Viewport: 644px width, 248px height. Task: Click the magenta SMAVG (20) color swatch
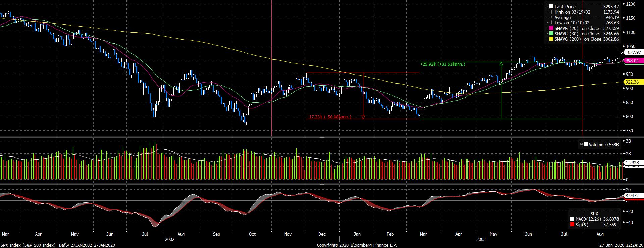(551, 29)
